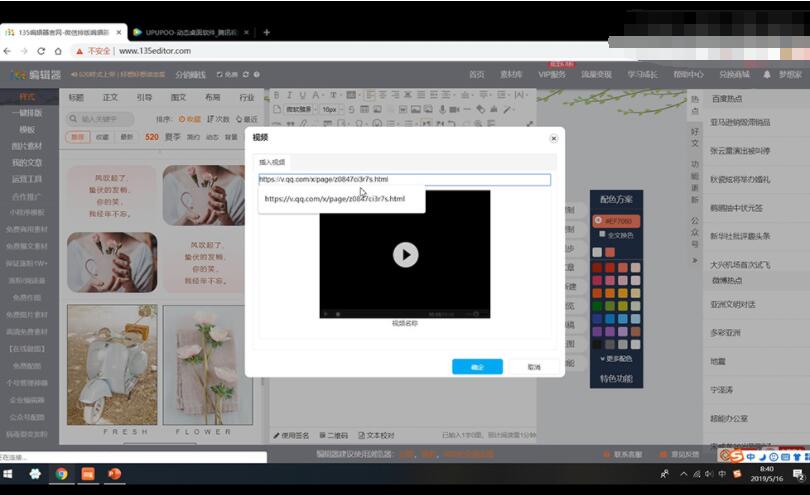Open hot topic 大兴机场首次试飞
This screenshot has height=495, width=810.
(x=740, y=265)
